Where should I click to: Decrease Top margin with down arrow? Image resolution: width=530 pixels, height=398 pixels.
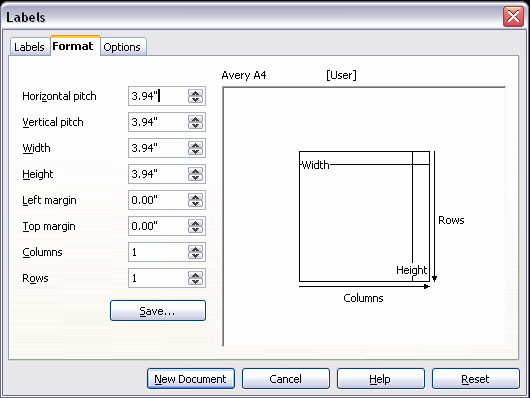coord(195,230)
